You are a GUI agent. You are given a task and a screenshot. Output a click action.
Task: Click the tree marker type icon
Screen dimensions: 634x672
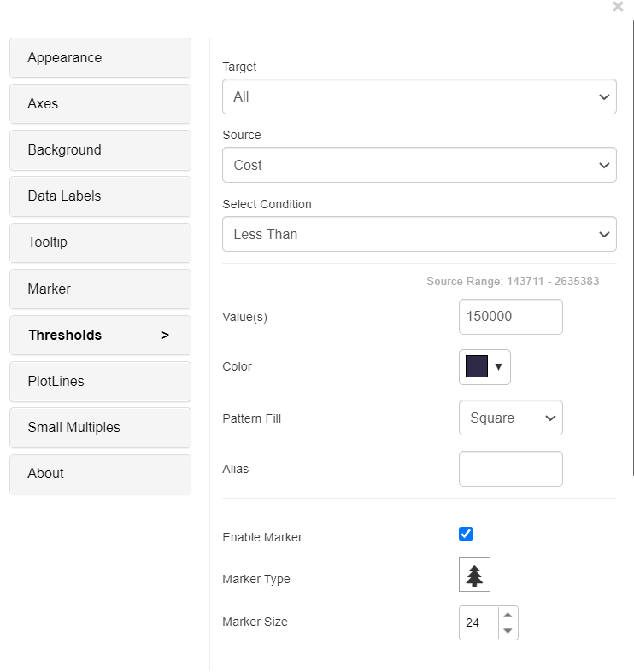click(474, 576)
